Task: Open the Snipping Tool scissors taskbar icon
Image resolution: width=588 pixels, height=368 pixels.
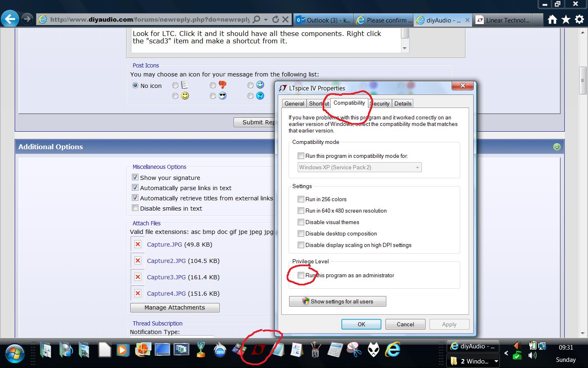Action: [354, 350]
